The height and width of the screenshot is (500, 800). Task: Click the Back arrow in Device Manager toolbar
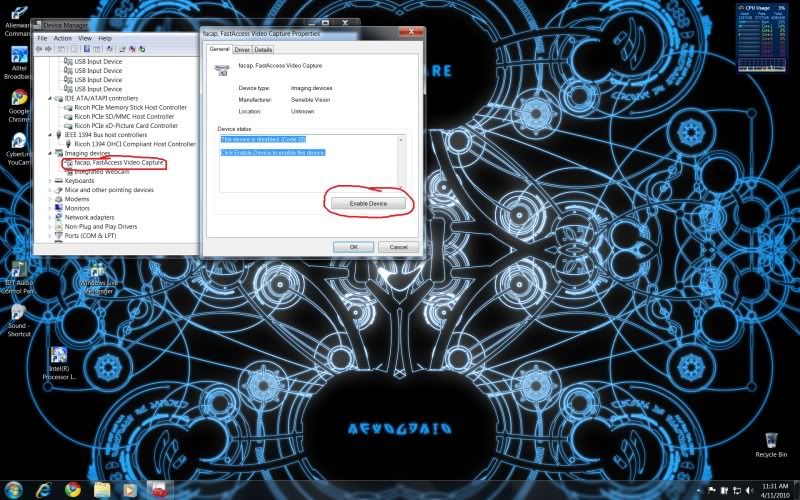pyautogui.click(x=39, y=49)
